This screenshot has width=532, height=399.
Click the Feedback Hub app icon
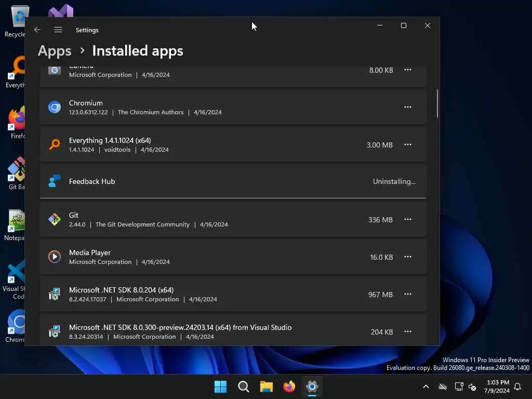[54, 181]
